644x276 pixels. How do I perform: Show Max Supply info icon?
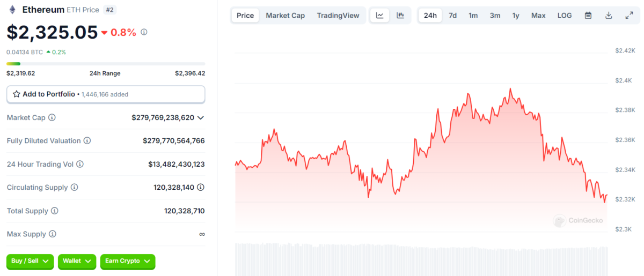(x=52, y=234)
